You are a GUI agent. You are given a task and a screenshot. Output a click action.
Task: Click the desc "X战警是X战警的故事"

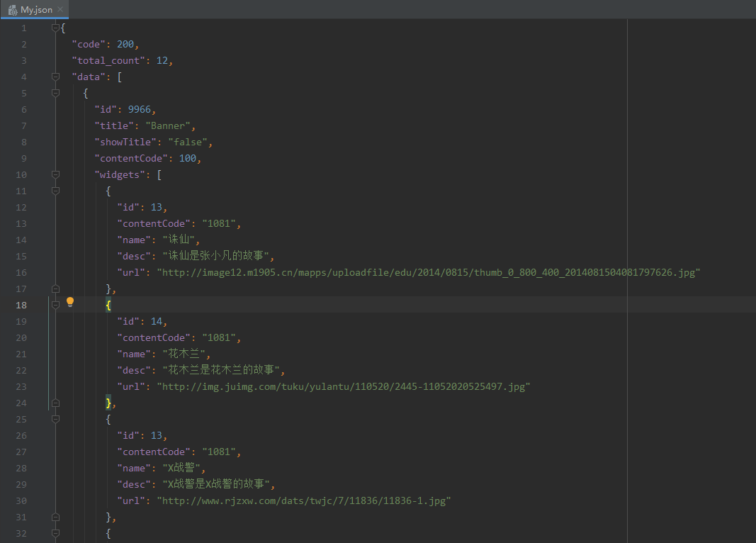coord(217,485)
